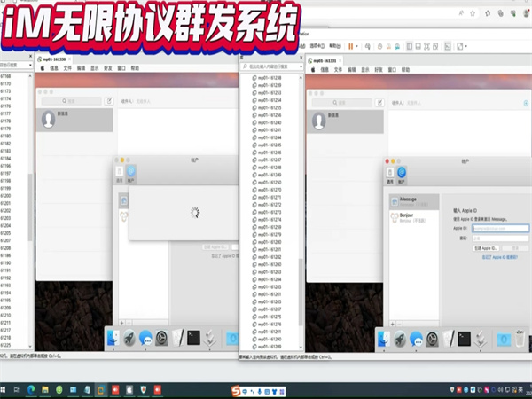This screenshot has width=532, height=399.
Task: Click the orange pause button in VMware toolbar
Action: [x=351, y=46]
